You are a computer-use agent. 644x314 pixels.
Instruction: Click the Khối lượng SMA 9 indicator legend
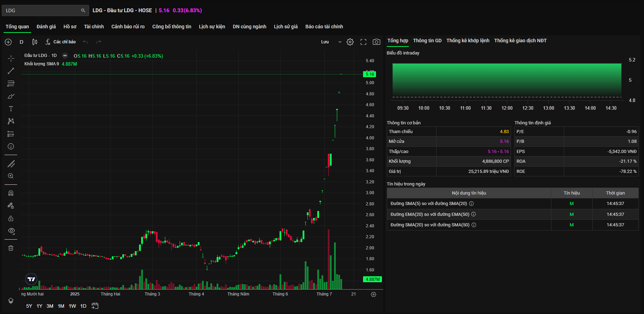point(42,64)
